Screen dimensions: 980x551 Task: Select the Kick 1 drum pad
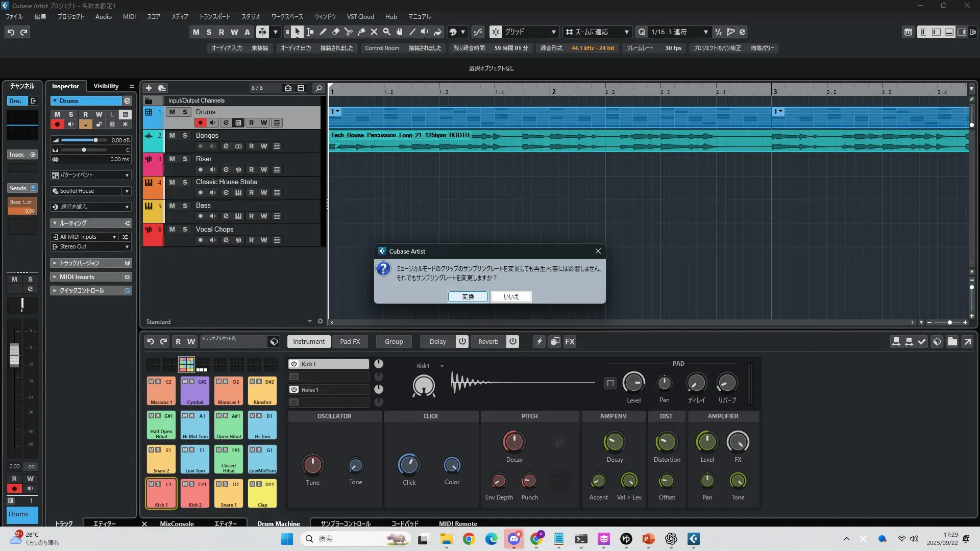click(x=161, y=493)
